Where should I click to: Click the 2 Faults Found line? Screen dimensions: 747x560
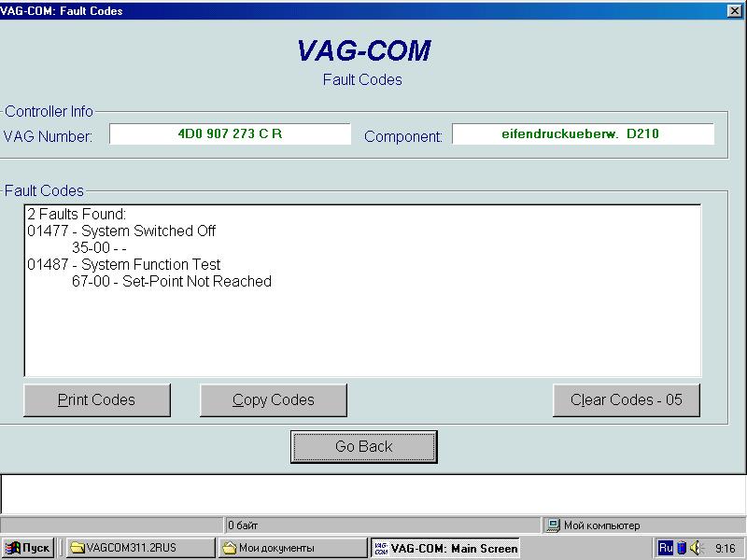point(77,215)
